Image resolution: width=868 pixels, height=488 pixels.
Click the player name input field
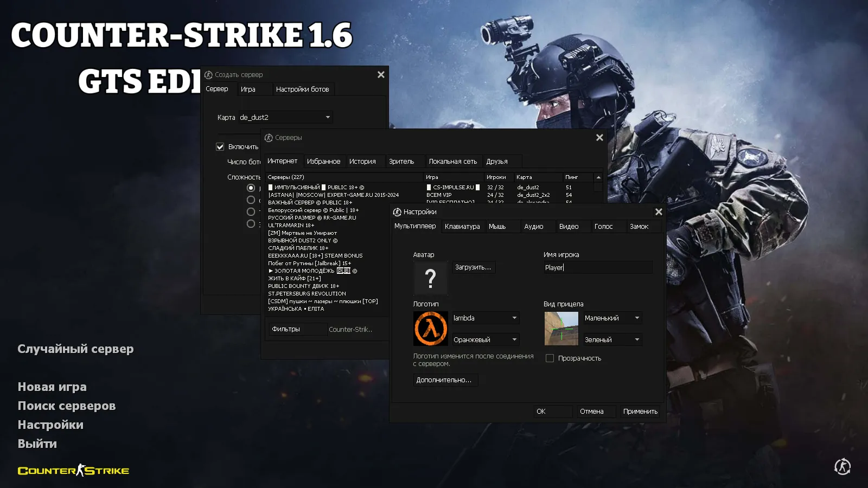tap(597, 267)
